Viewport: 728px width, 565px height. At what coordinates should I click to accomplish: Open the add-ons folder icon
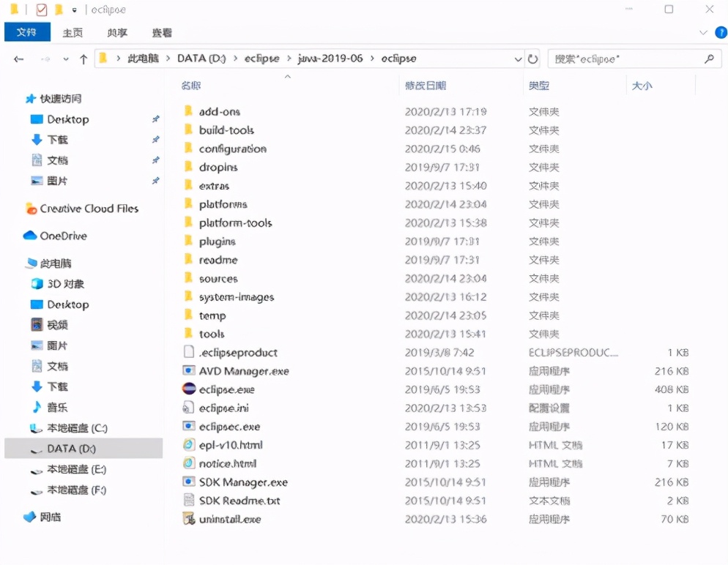click(188, 111)
